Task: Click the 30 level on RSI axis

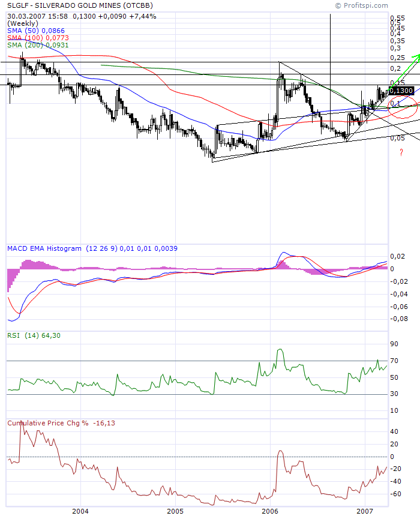Action: (394, 394)
